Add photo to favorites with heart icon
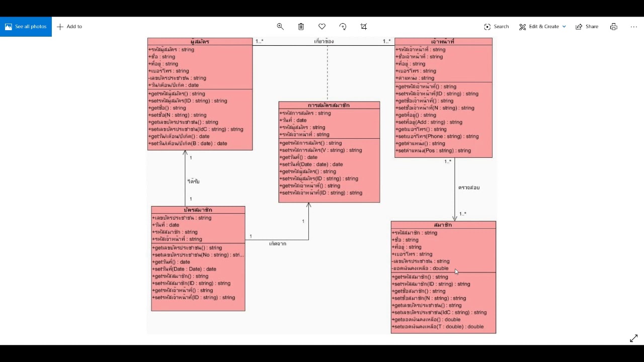This screenshot has height=362, width=644. 322,27
